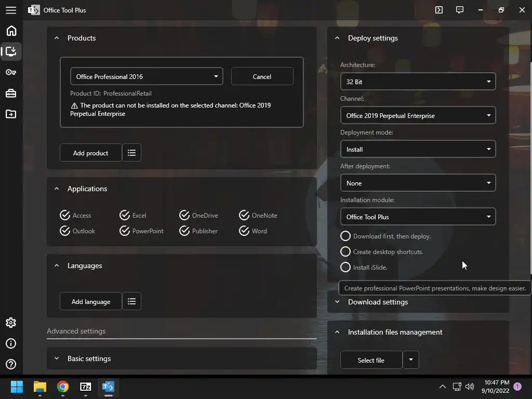Open the product list menu icon
532x399 pixels.
click(x=131, y=153)
